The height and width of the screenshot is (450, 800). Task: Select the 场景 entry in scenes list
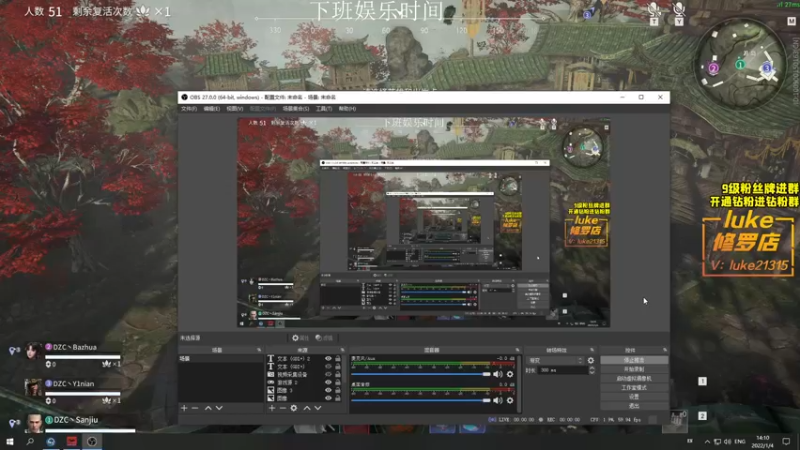[220, 359]
